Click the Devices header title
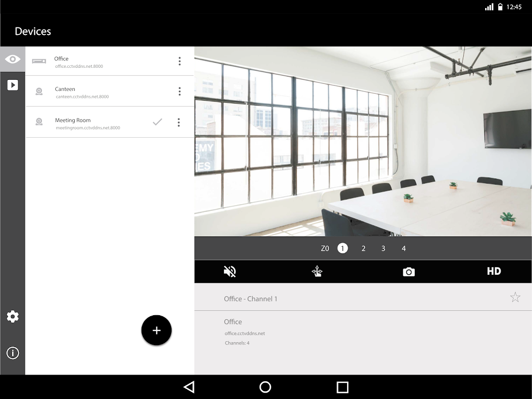This screenshot has width=532, height=399. coord(33,31)
